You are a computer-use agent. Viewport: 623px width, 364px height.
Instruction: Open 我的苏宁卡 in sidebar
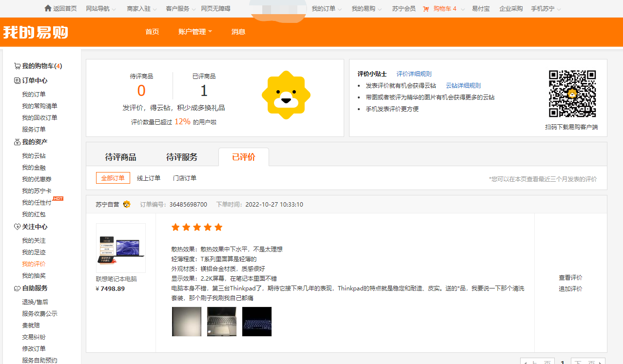click(x=37, y=191)
